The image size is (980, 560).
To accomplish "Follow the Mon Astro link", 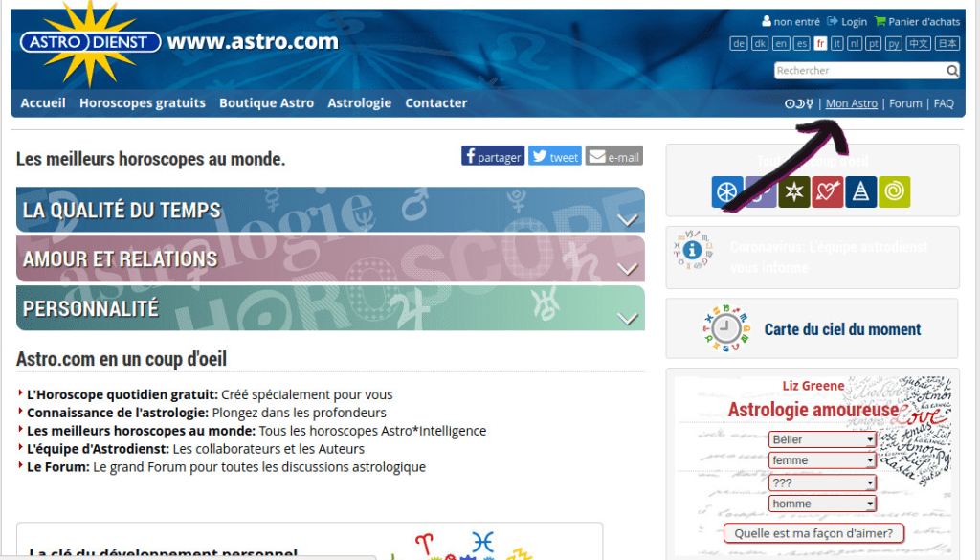I will point(851,103).
